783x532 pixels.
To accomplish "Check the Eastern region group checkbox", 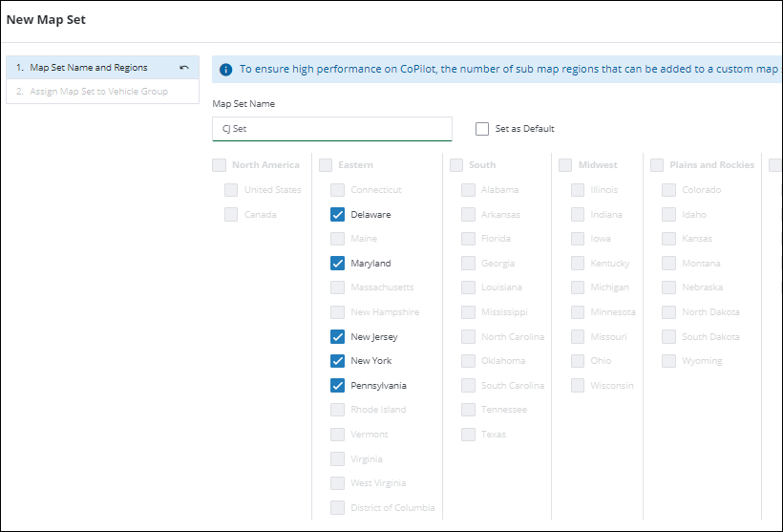I will [326, 165].
